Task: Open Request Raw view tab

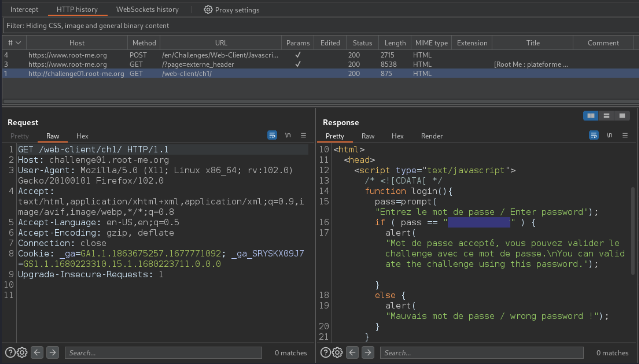Action: click(x=52, y=136)
